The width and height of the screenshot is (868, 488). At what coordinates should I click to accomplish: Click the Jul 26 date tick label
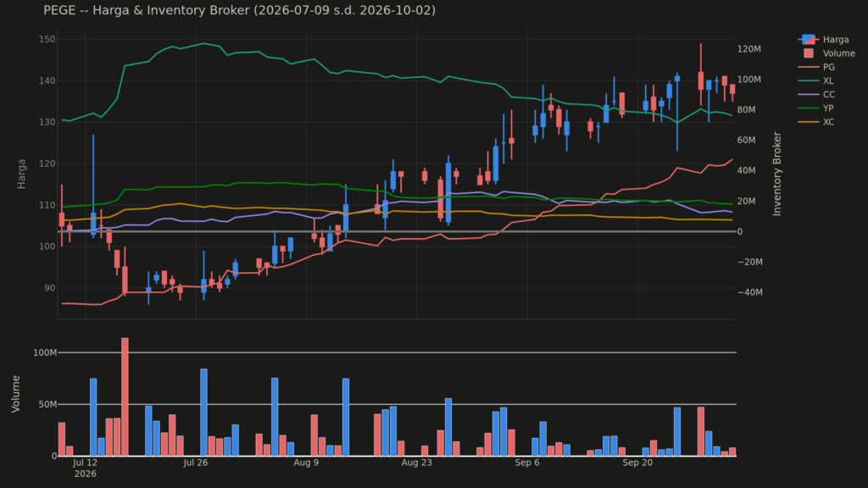[x=196, y=463]
